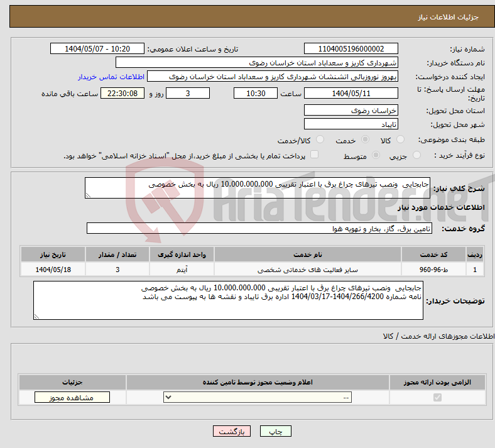Select the جزیی purchase type radio
495x448 pixels.
(416, 155)
